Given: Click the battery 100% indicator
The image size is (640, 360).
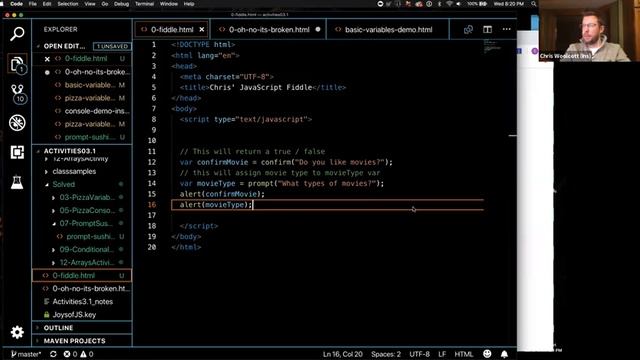Looking at the screenshot, I should (x=477, y=4).
